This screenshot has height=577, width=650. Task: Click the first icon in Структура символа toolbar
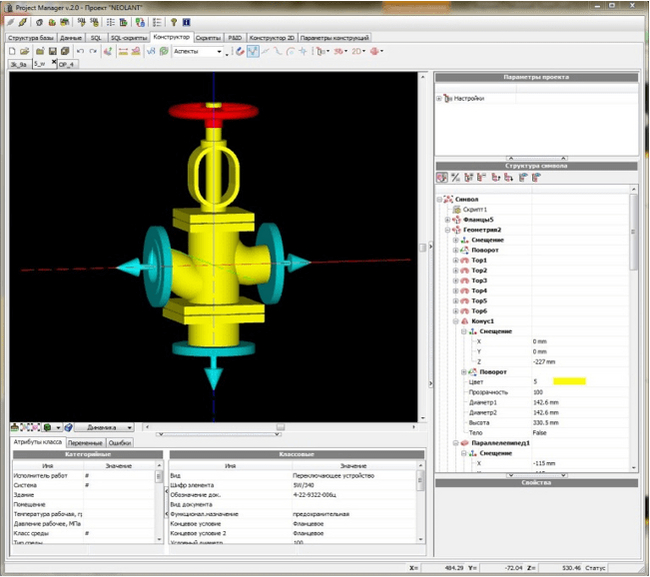click(x=443, y=177)
